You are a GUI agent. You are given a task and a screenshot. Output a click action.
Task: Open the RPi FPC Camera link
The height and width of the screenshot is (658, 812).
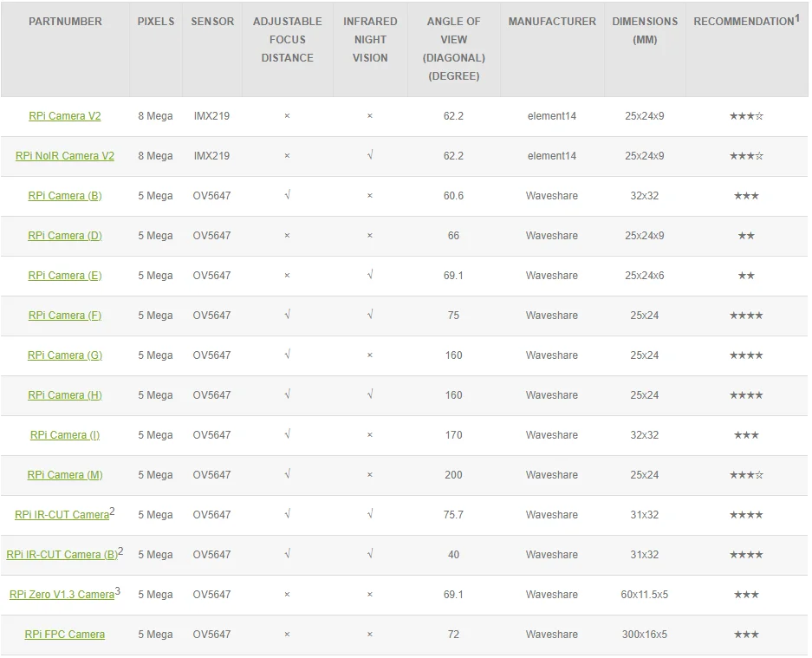[x=65, y=635]
